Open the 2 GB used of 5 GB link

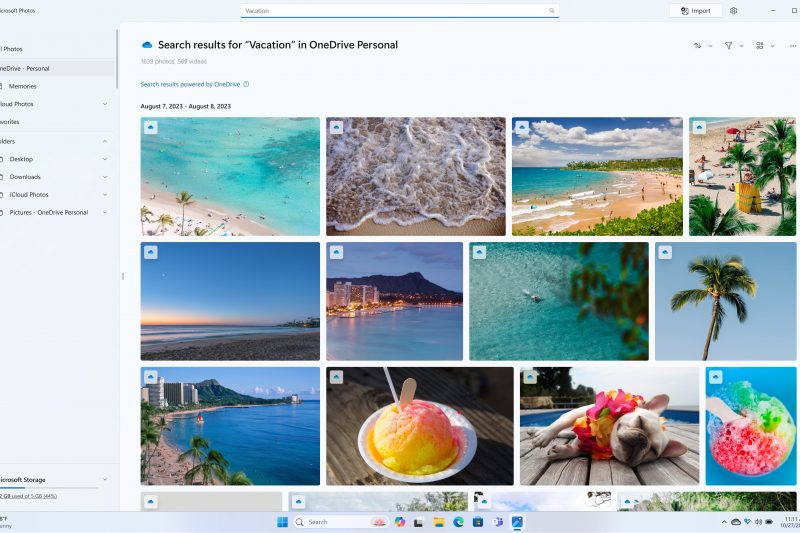(x=29, y=496)
